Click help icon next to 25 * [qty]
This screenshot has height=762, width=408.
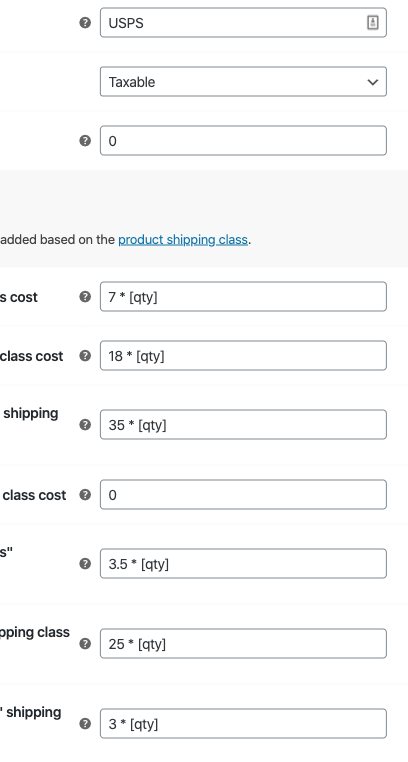[x=85, y=644]
